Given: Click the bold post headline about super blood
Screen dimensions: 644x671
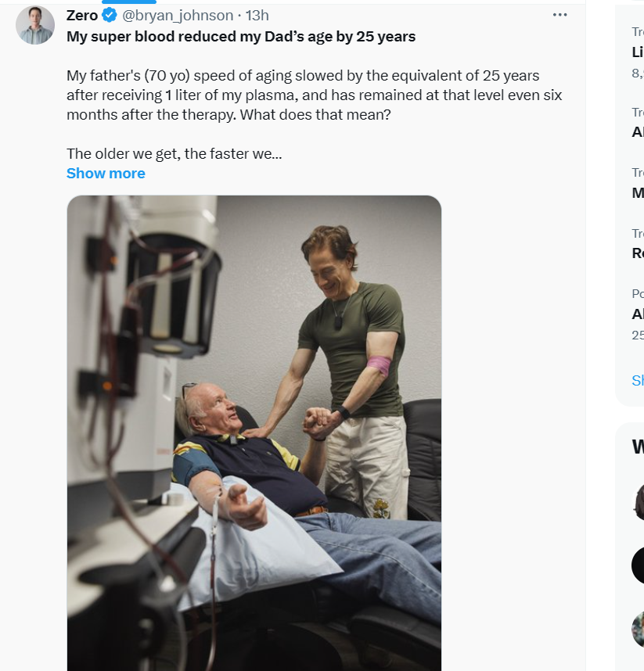Looking at the screenshot, I should click(241, 36).
